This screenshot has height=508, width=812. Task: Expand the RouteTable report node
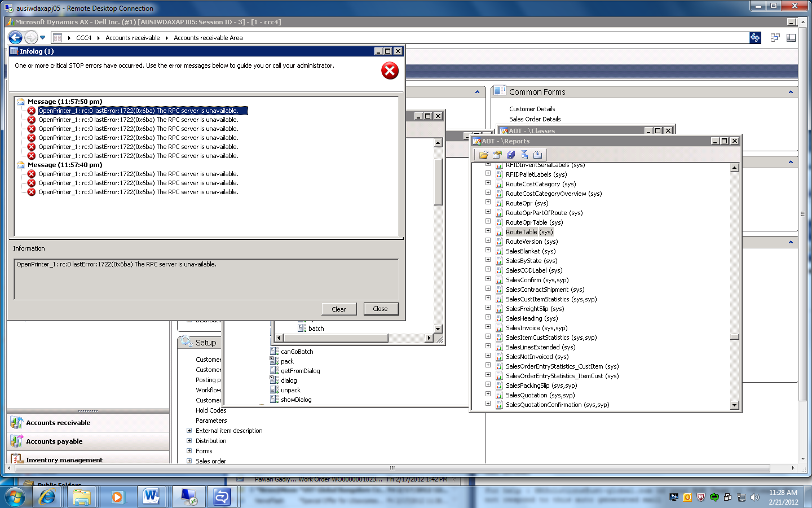pyautogui.click(x=488, y=231)
